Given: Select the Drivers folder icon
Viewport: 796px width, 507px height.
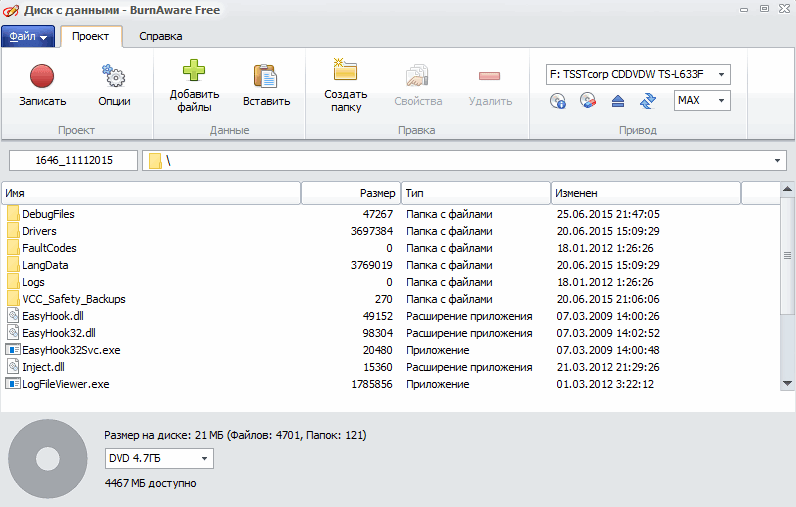Looking at the screenshot, I should 13,231.
